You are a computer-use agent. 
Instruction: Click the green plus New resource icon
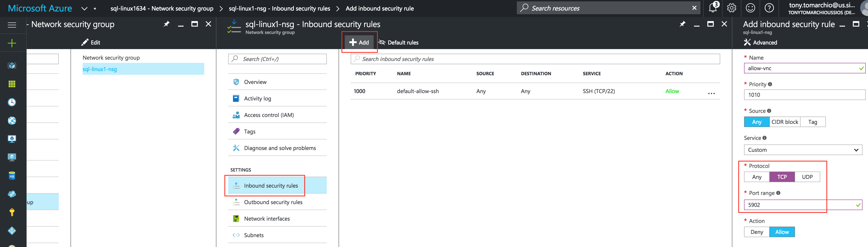pos(12,43)
